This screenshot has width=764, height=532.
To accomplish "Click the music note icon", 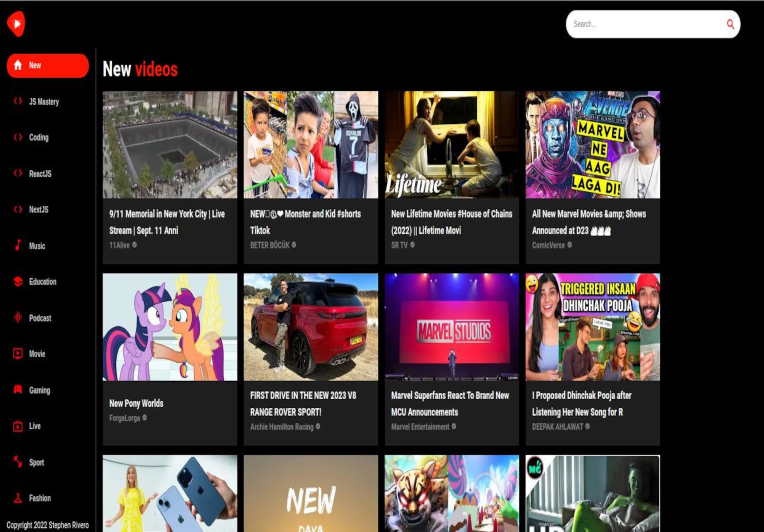I will [x=18, y=245].
